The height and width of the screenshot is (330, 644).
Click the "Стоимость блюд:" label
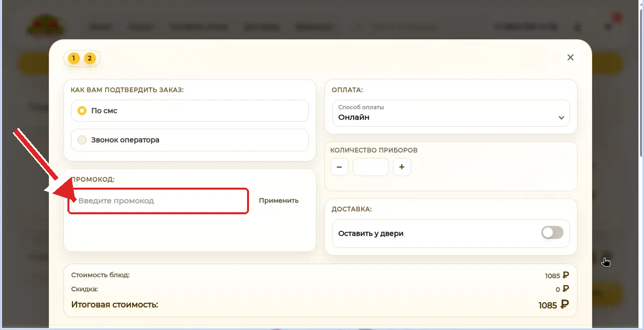pos(101,275)
